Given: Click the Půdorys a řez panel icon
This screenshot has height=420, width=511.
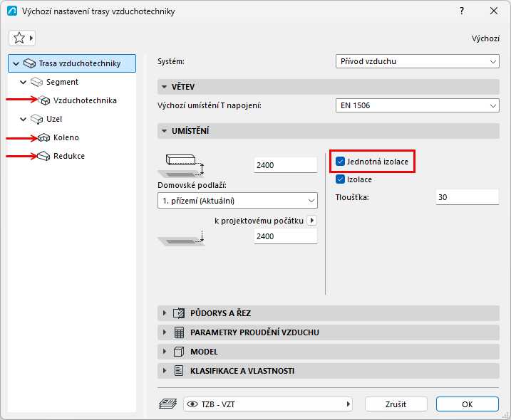Looking at the screenshot, I should pos(179,313).
